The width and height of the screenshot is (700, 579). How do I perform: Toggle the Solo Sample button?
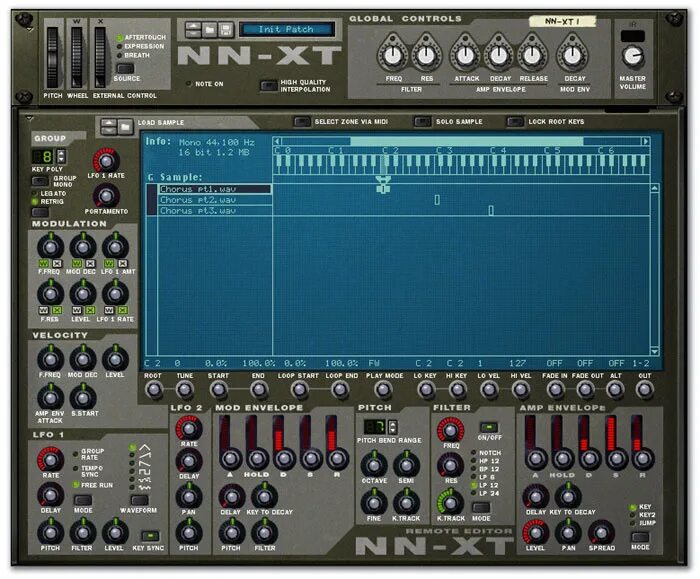point(422,121)
